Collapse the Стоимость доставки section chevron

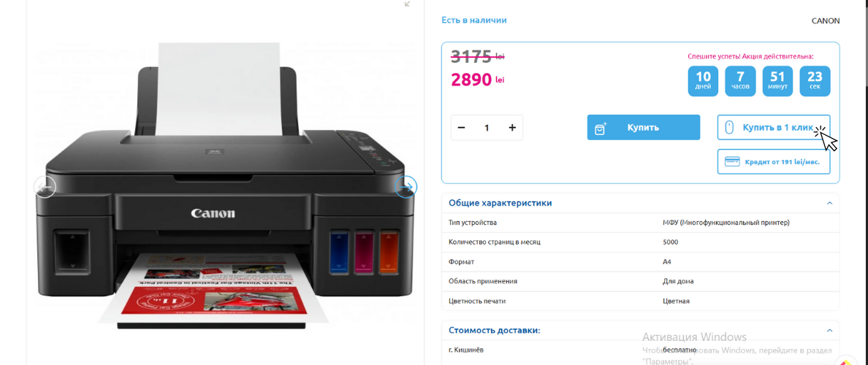829,330
